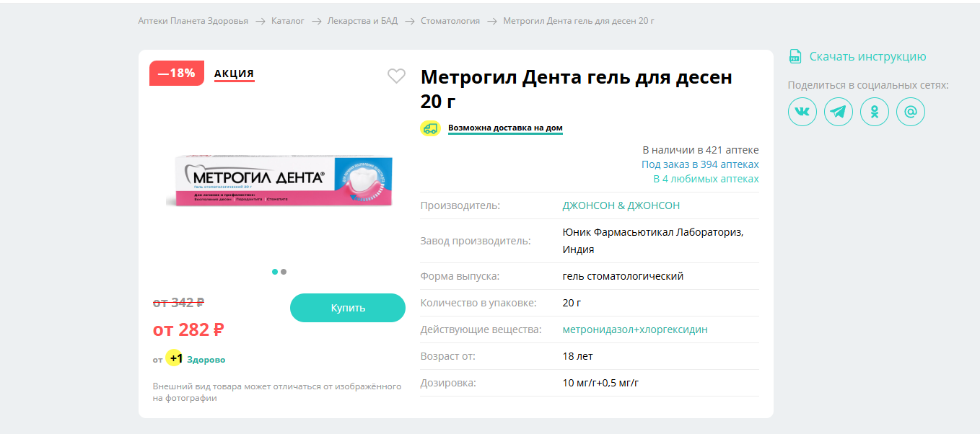This screenshot has width=980, height=434.
Task: Click the 'Поделиться в социальных сетях:' label
Action: click(868, 85)
